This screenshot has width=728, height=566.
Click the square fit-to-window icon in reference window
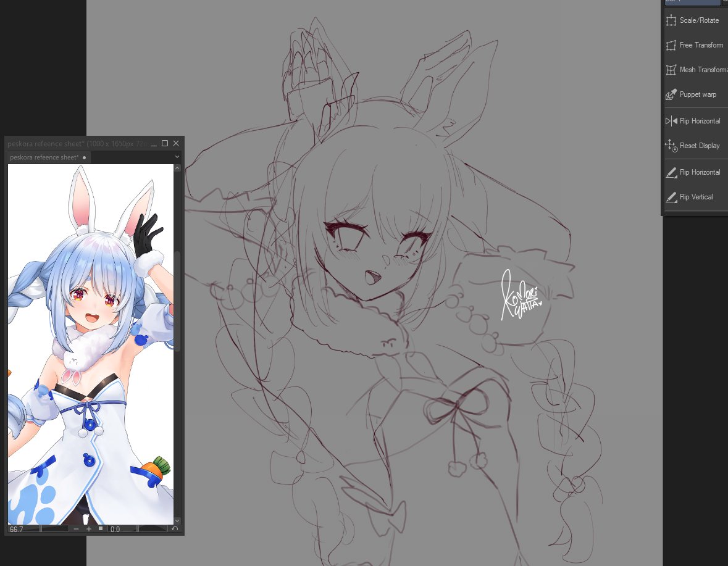click(100, 528)
